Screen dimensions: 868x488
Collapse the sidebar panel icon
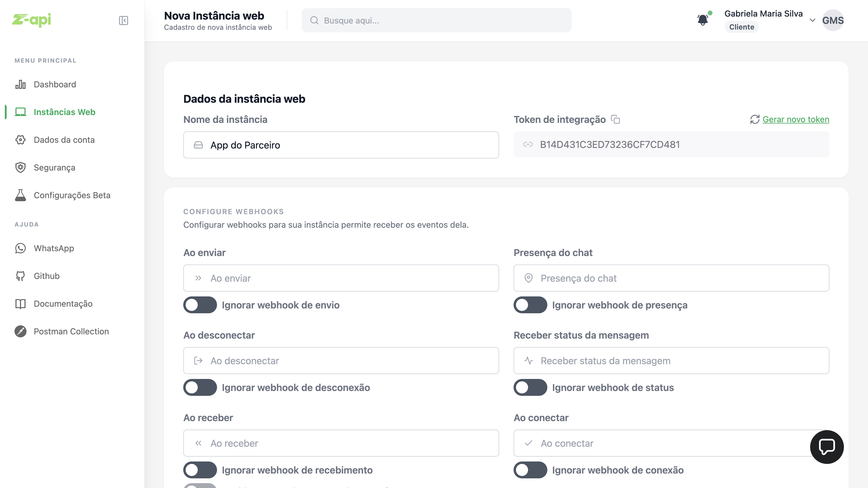click(x=123, y=20)
